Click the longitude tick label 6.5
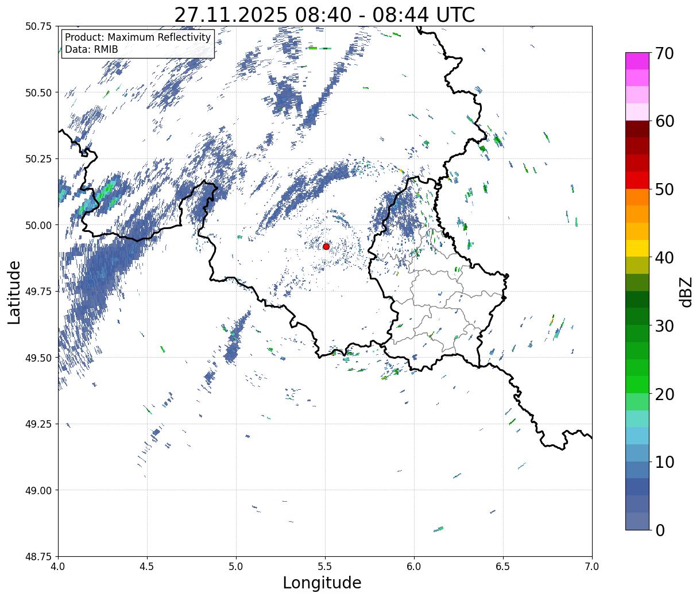Screen dimensions: 700x597 point(503,567)
